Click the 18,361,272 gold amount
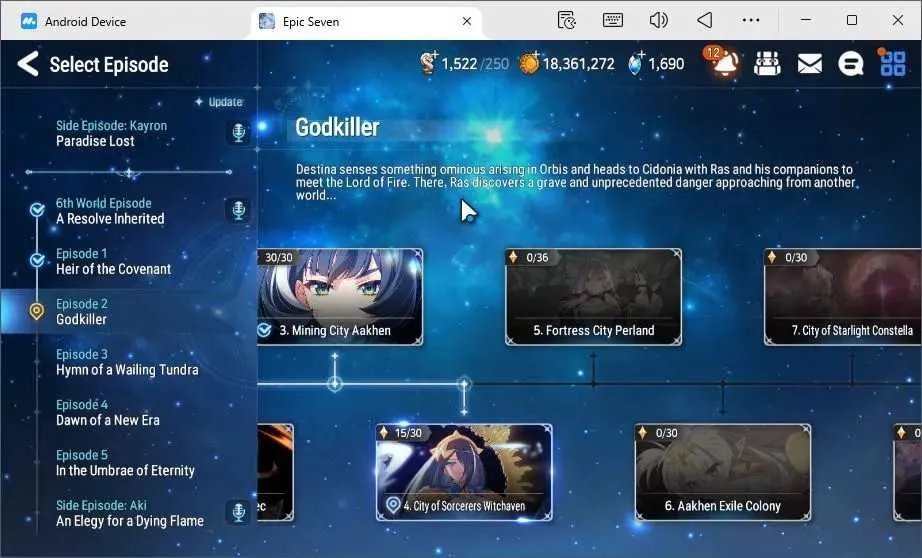Screen dimensions: 922x558 point(579,64)
